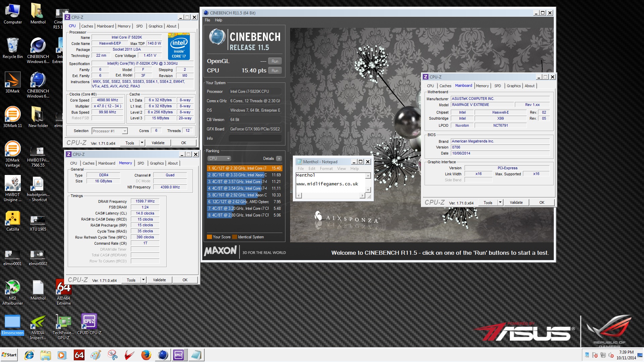Click the Start button
Viewport: 644px width, 362px height.
pos(9,355)
